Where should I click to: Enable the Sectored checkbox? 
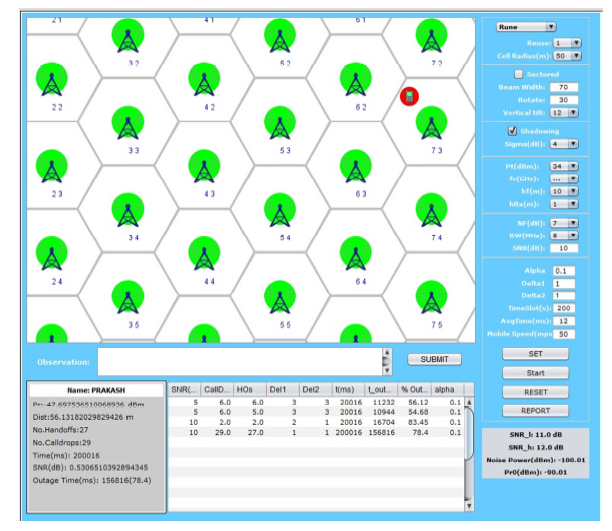coord(517,74)
